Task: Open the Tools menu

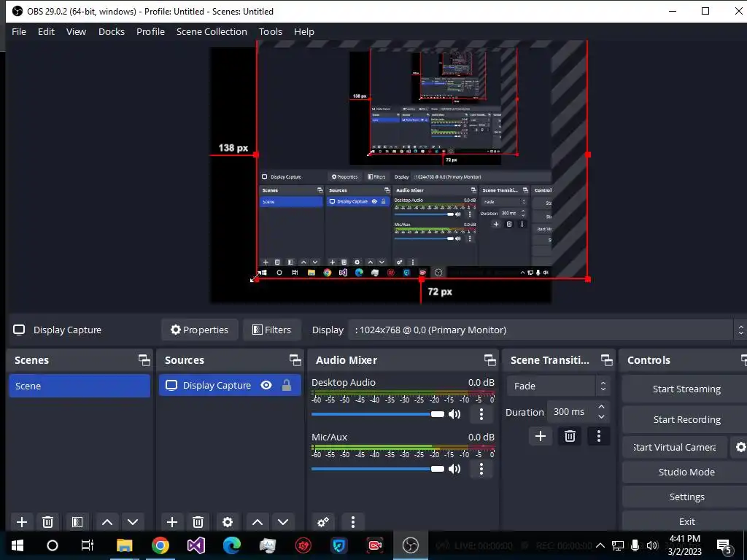Action: point(271,31)
